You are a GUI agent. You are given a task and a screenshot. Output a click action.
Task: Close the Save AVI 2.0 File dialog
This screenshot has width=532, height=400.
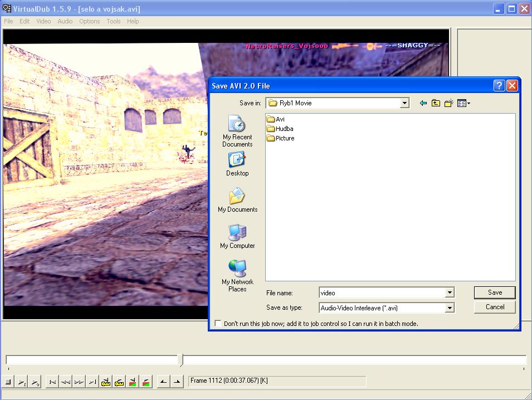(x=512, y=85)
